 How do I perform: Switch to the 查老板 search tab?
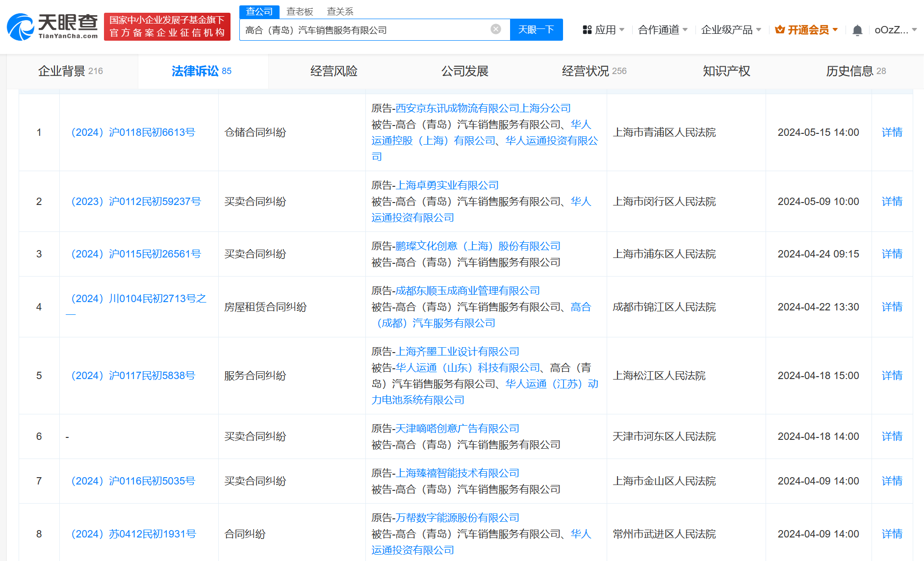[299, 11]
